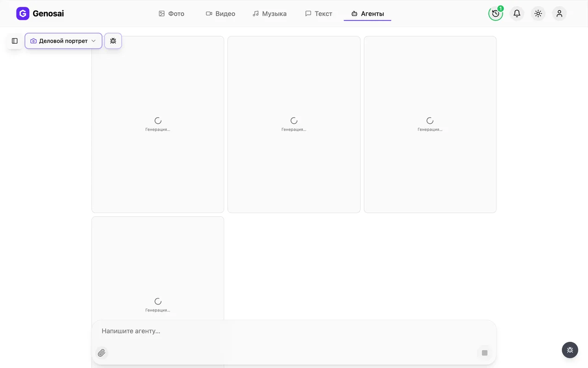588x368 pixels.
Task: Click the Genosai logo icon
Action: coord(23,14)
